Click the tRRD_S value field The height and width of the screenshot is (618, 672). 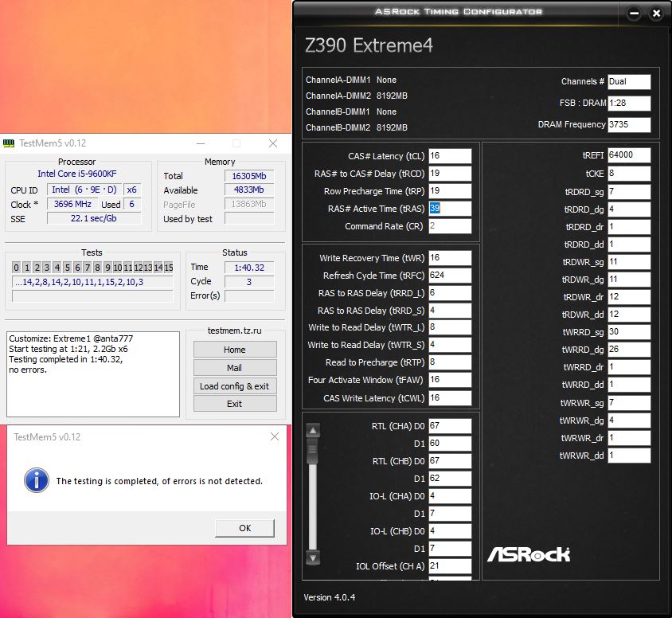pyautogui.click(x=450, y=311)
